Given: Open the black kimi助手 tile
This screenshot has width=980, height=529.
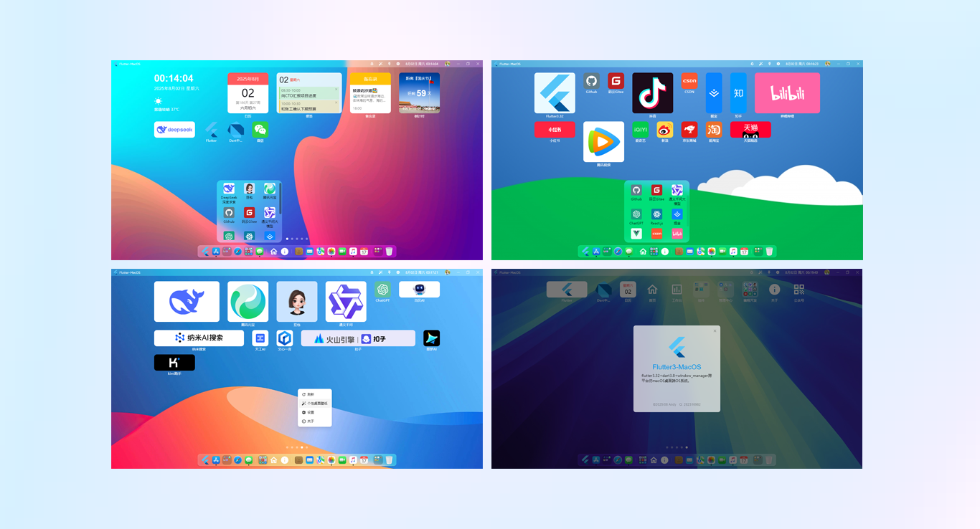Looking at the screenshot, I should coord(174,363).
